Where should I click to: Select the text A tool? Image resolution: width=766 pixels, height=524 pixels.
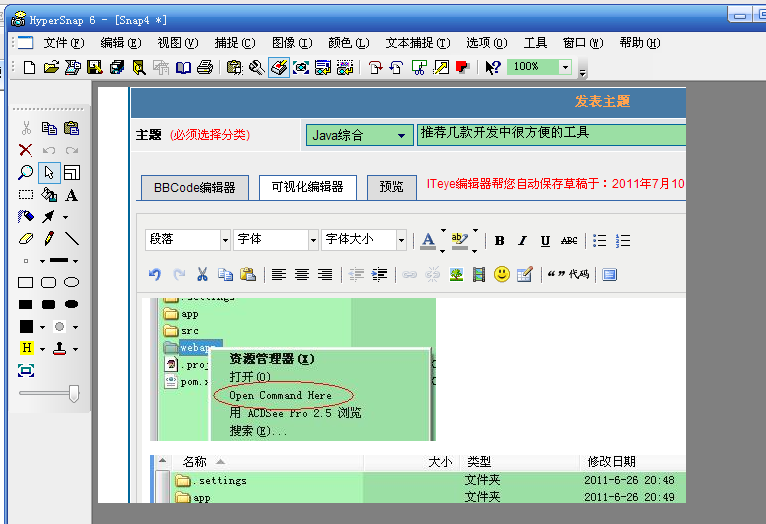[71, 195]
